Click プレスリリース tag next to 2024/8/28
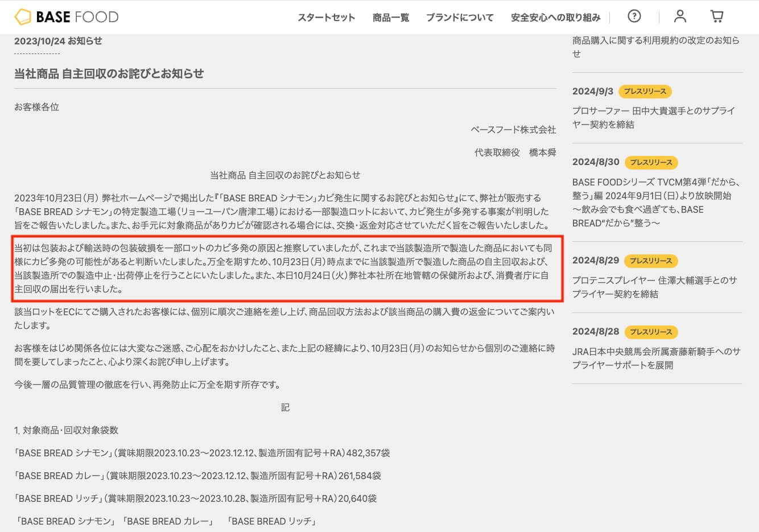The image size is (759, 532). (651, 332)
